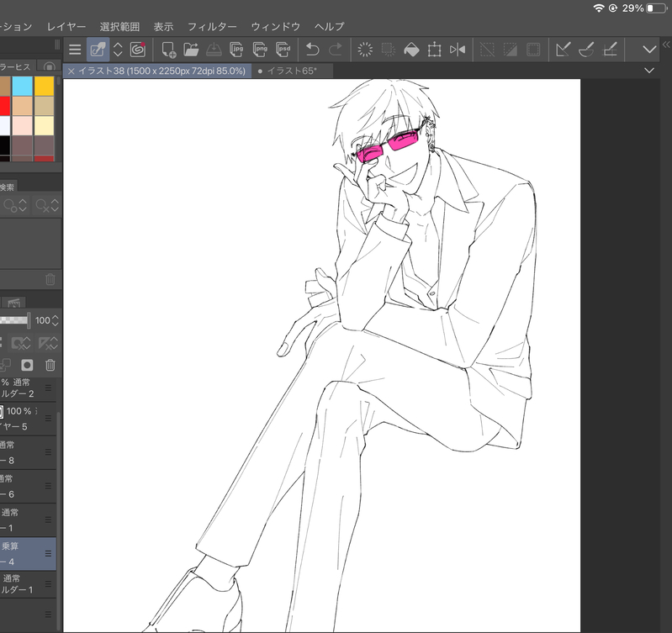Export image using the psd icon
The height and width of the screenshot is (633, 672).
pyautogui.click(x=283, y=50)
